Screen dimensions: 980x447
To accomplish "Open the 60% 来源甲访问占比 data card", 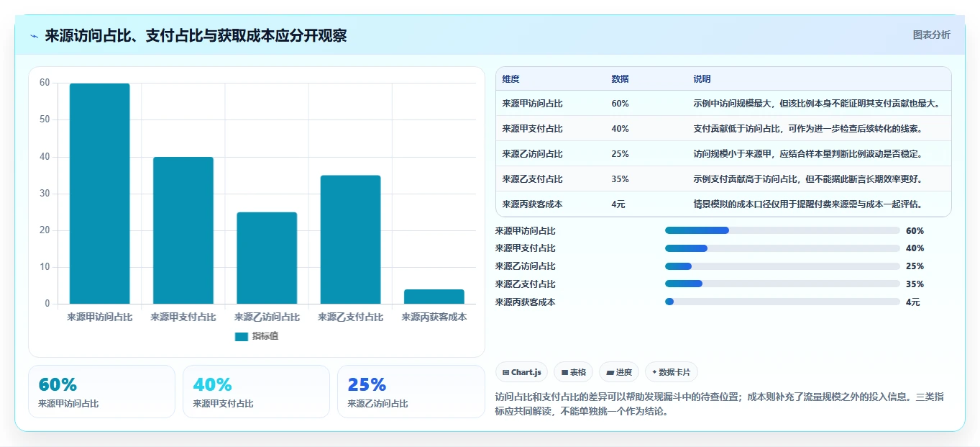I will [101, 392].
